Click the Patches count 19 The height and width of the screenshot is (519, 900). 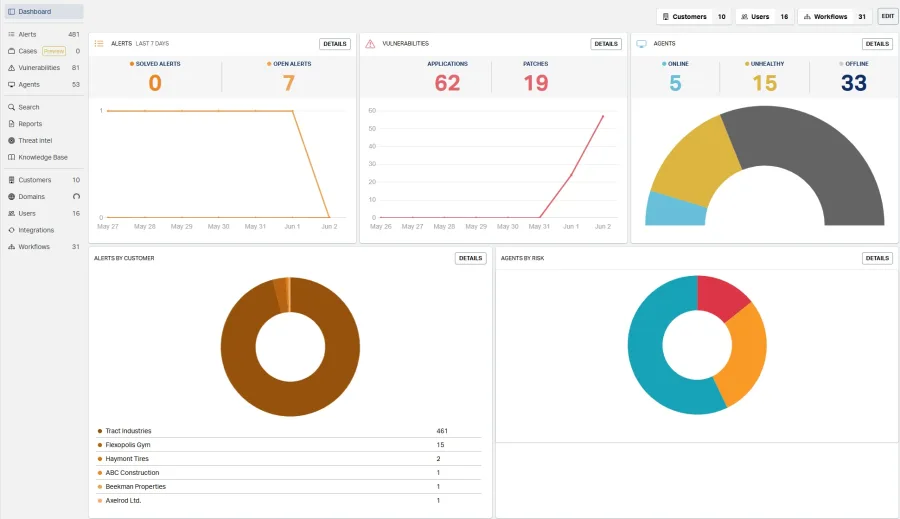536,83
